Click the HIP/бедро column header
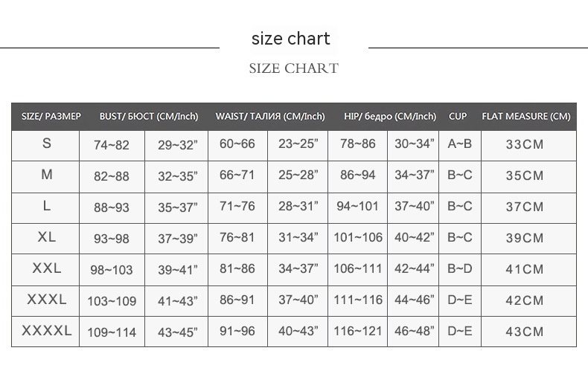 [390, 117]
